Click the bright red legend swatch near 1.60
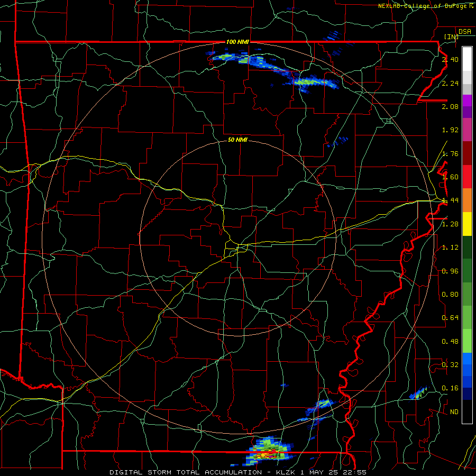 coord(467,177)
